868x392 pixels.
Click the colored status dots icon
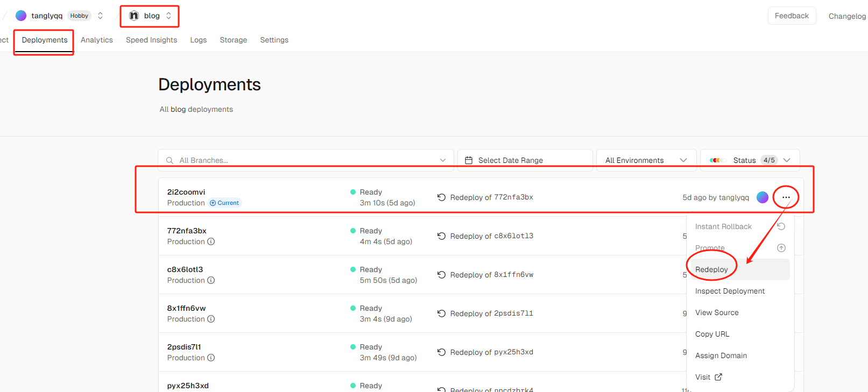tap(718, 160)
